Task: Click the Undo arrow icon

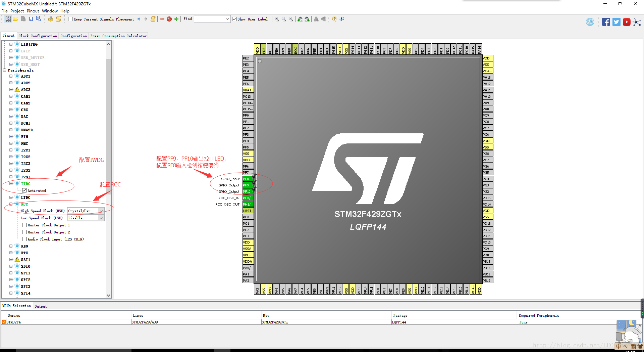Action: point(139,19)
